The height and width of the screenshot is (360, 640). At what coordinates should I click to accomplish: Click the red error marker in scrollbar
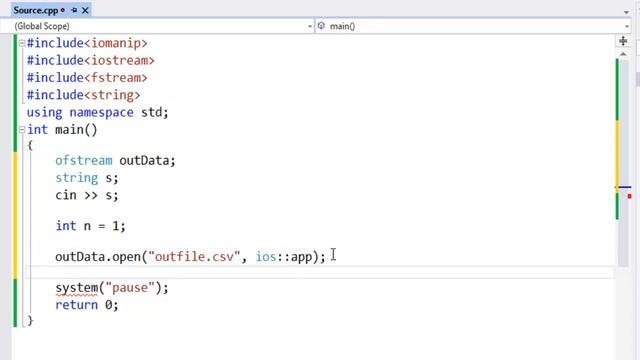(x=629, y=196)
